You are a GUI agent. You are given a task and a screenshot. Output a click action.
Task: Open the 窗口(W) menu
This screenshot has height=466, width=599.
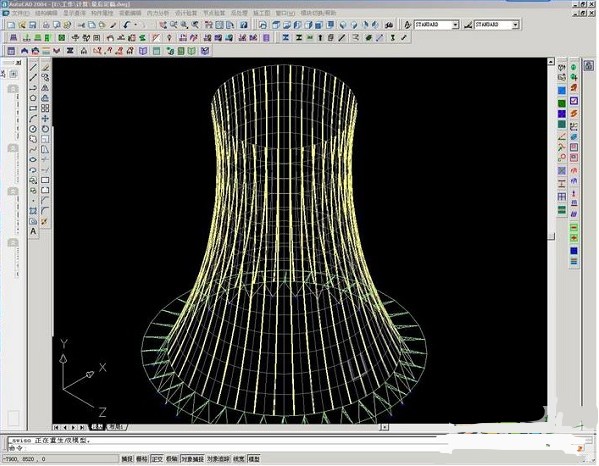285,13
